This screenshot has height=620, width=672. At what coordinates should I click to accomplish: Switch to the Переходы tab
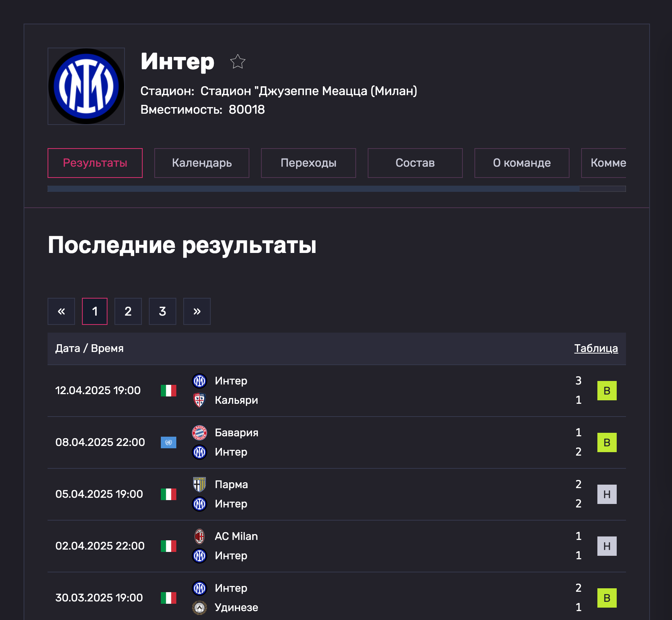308,163
